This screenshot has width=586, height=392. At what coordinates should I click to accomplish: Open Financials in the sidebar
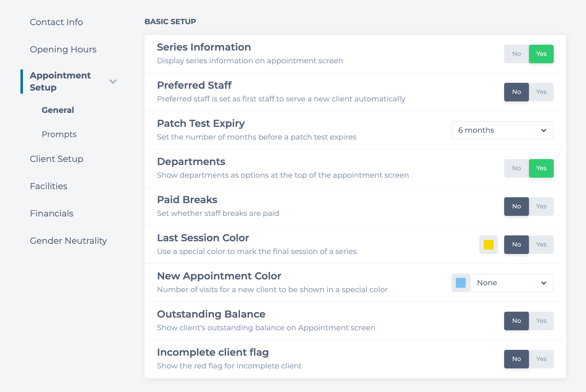click(52, 214)
